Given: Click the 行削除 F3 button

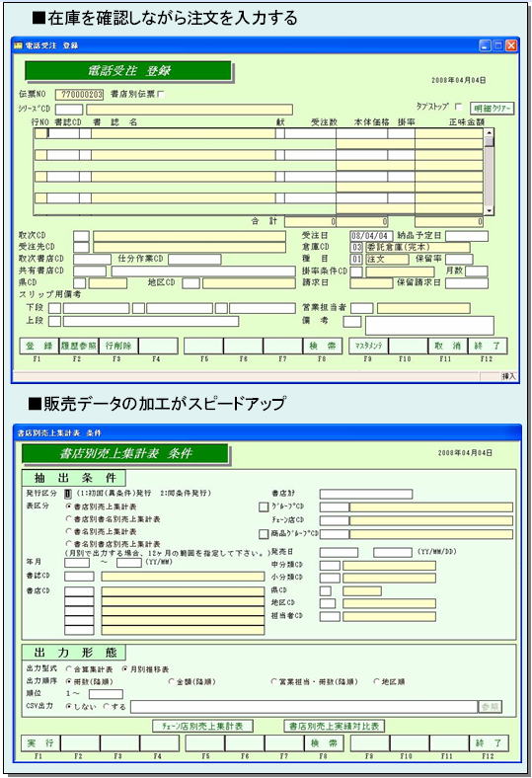Looking at the screenshot, I should click(118, 346).
